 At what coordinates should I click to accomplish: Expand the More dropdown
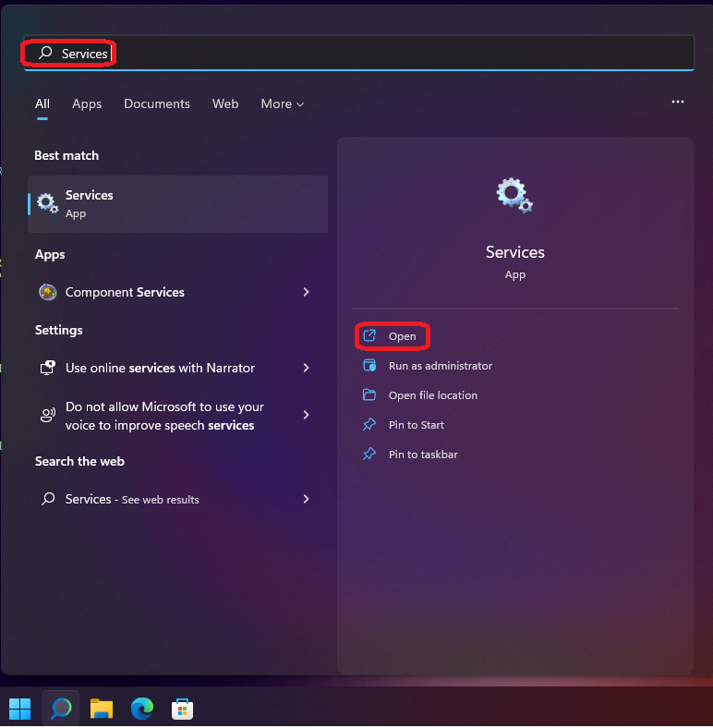(x=283, y=104)
